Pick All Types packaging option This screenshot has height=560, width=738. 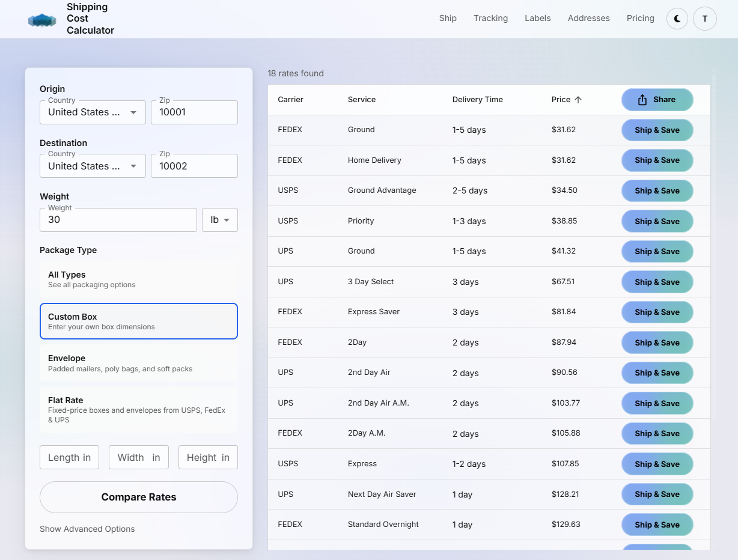pyautogui.click(x=138, y=279)
